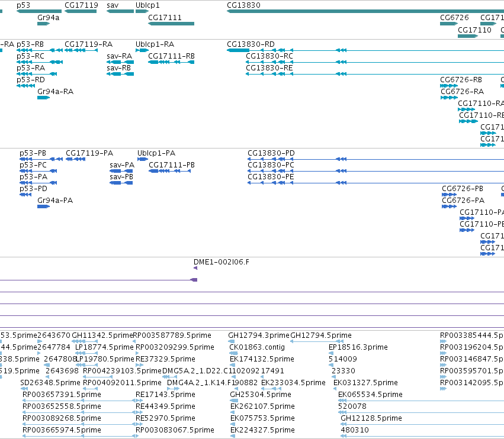
Task: Click the CG6726 gene label
Action: 454,17
